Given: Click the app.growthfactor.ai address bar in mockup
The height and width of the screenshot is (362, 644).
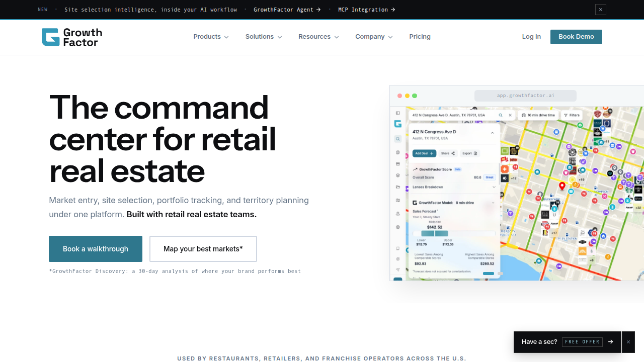Looking at the screenshot, I should click(525, 96).
